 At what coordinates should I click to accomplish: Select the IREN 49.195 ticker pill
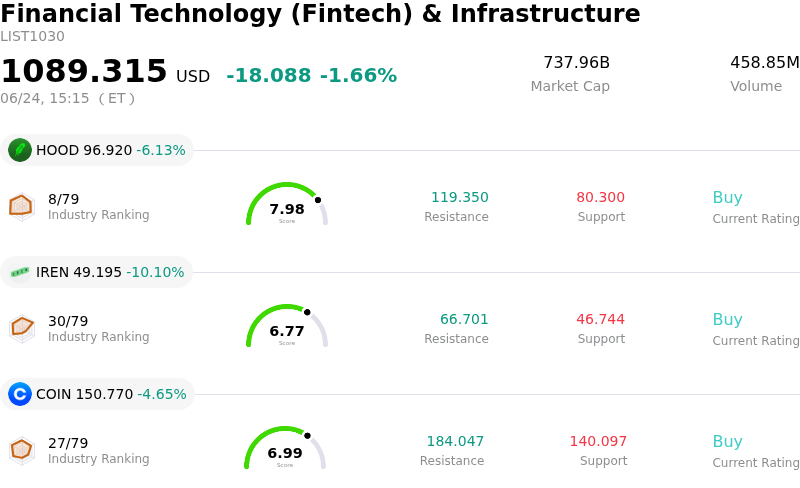click(96, 272)
